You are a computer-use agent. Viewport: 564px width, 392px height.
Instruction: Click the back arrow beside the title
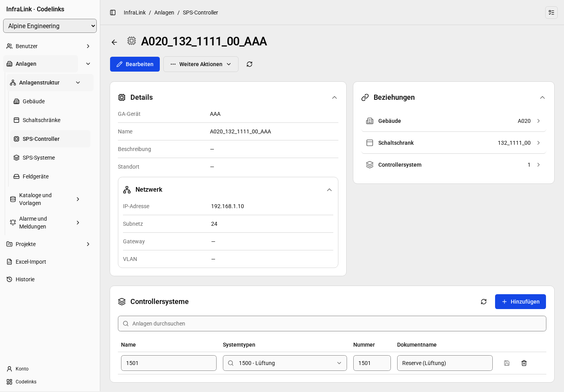pyautogui.click(x=114, y=42)
